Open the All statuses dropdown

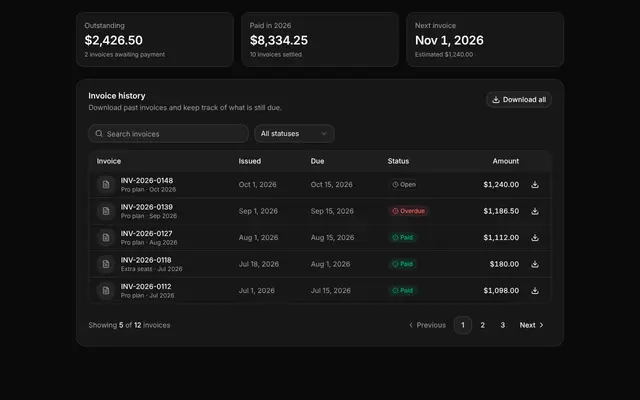tap(294, 133)
